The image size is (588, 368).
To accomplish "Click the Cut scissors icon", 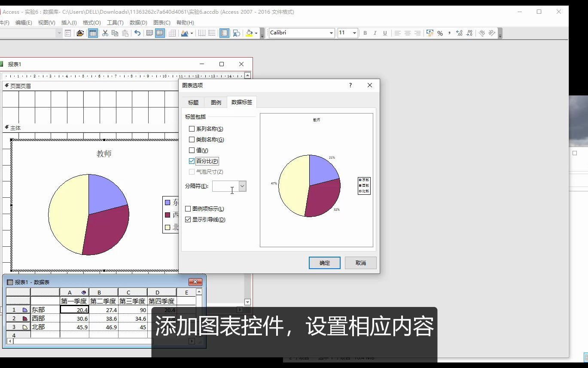I will coord(105,33).
